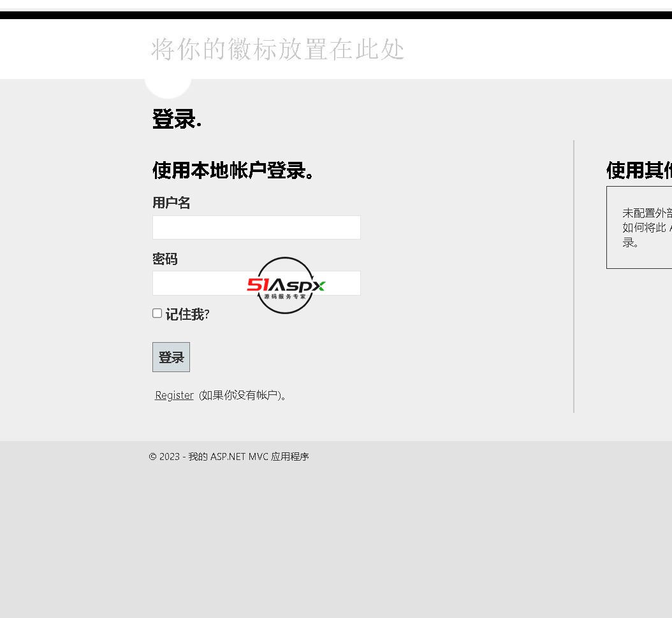The width and height of the screenshot is (672, 618).
Task: Click the "录。" last line in the notice box
Action: [631, 243]
